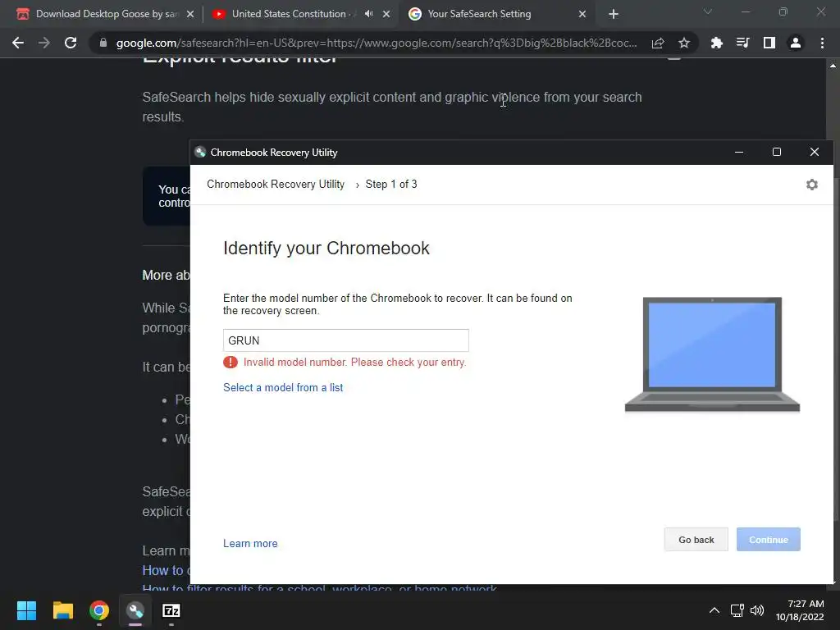The image size is (840, 630).
Task: Click Chromebook Recovery Utility taskbar icon
Action: (135, 610)
